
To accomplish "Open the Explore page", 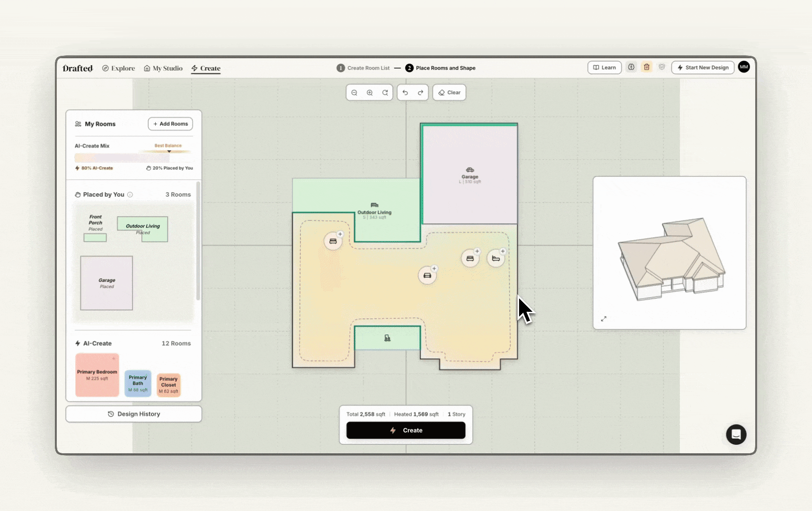I will 119,68.
